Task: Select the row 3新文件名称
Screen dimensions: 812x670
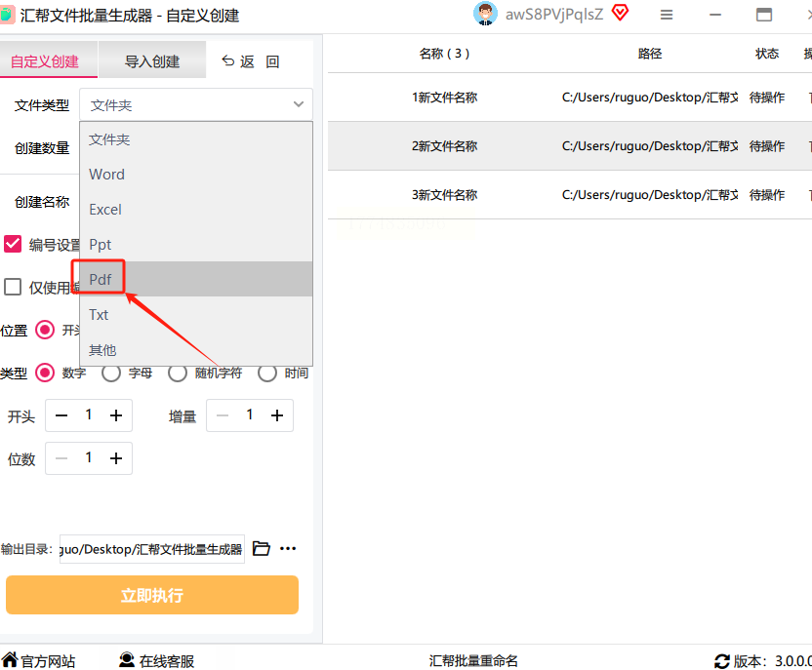Action: (x=570, y=194)
